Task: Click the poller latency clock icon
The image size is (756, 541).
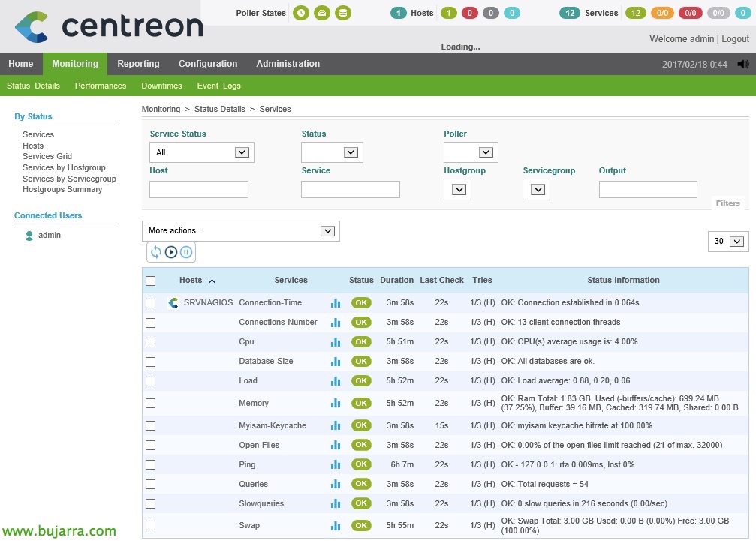Action: [x=301, y=13]
